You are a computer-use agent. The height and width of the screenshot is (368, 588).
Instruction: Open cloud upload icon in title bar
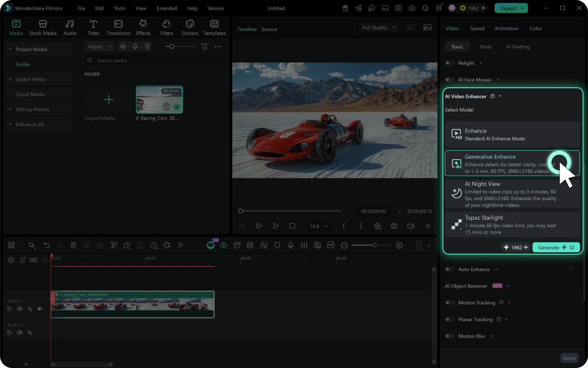point(412,8)
